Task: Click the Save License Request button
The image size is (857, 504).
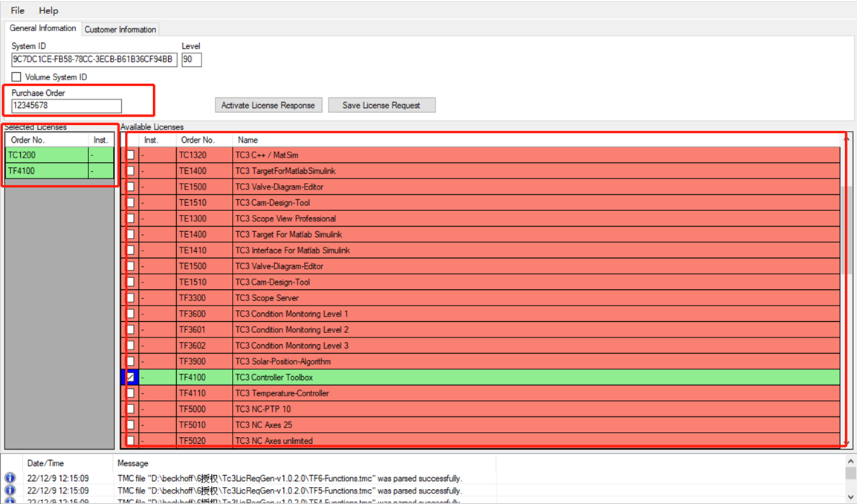Action: [x=381, y=105]
